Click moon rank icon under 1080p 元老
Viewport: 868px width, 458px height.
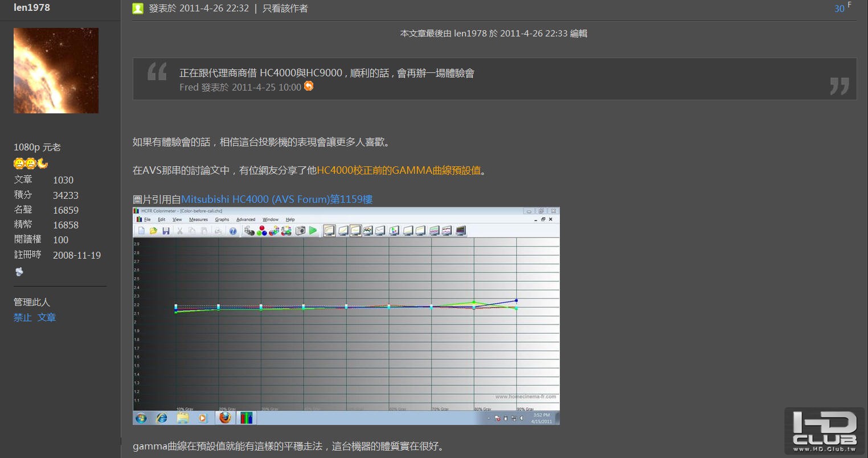click(x=43, y=163)
